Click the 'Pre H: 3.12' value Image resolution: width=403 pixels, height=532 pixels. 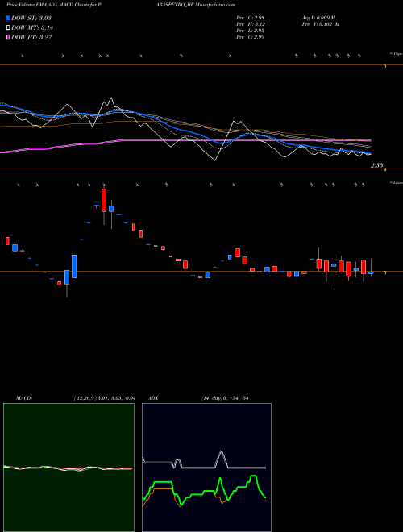tap(251, 24)
